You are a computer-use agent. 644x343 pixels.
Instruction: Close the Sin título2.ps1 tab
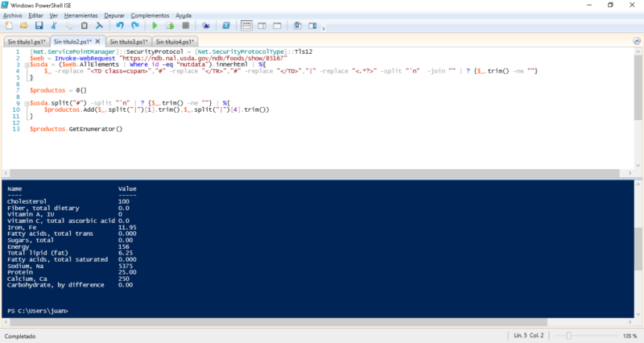pos(97,42)
